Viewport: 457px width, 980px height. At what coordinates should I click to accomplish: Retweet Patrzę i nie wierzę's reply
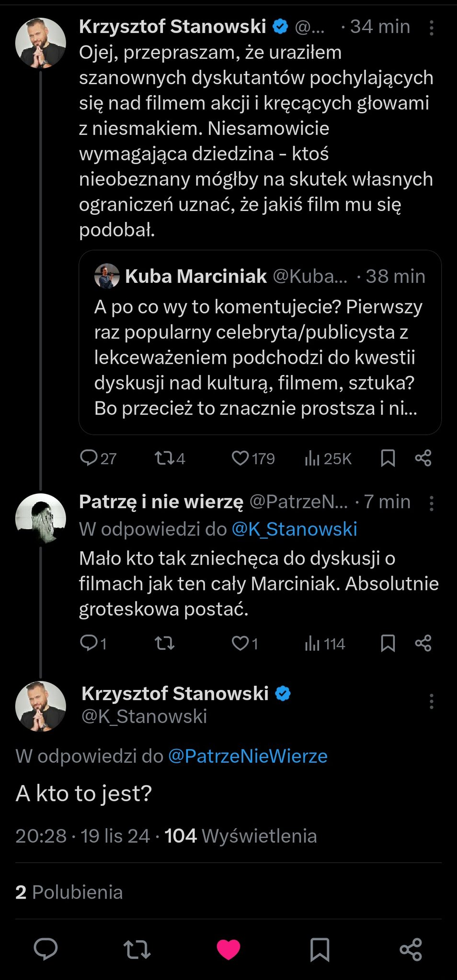164,643
